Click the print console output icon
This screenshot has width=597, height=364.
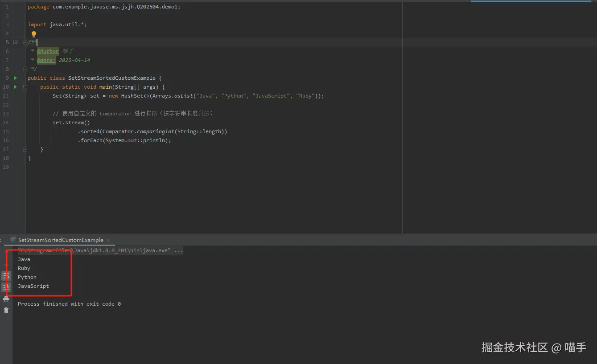tap(6, 299)
